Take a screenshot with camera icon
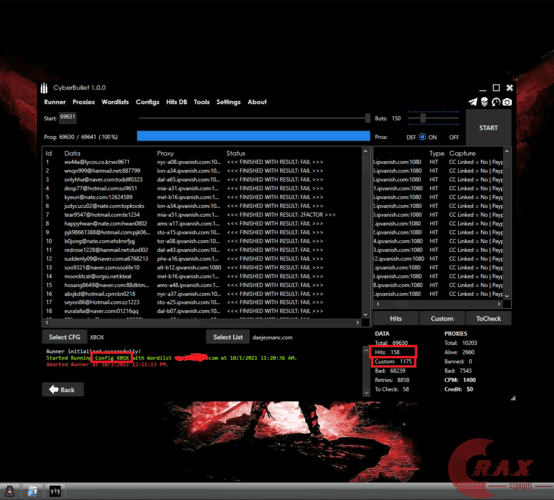 [507, 102]
